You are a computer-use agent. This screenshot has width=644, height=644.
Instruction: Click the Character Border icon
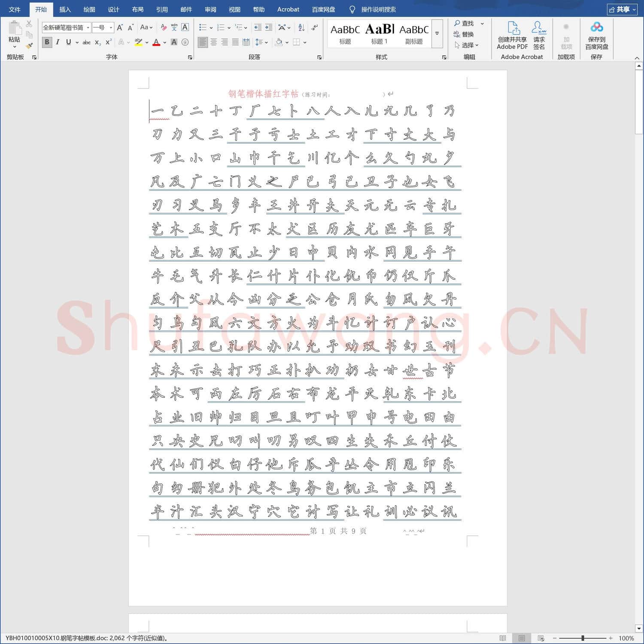point(185,27)
